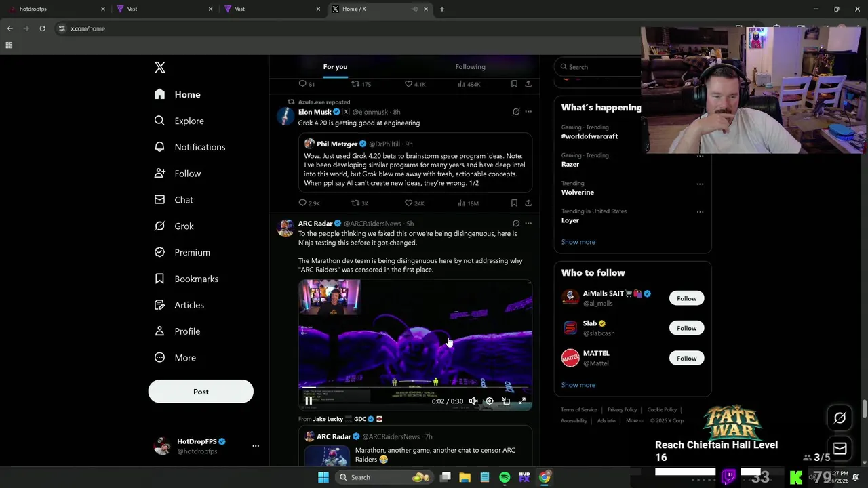Open Spotify from the taskbar

click(505, 477)
